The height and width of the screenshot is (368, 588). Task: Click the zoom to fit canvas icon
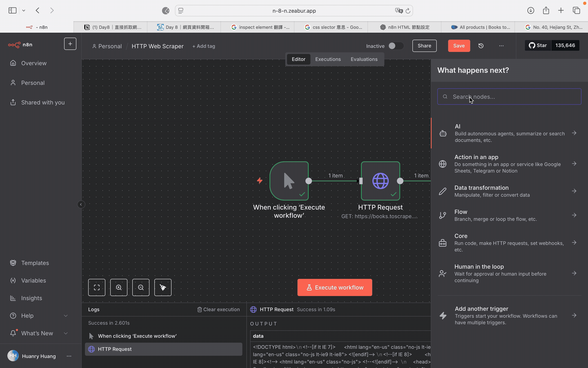[x=97, y=287]
